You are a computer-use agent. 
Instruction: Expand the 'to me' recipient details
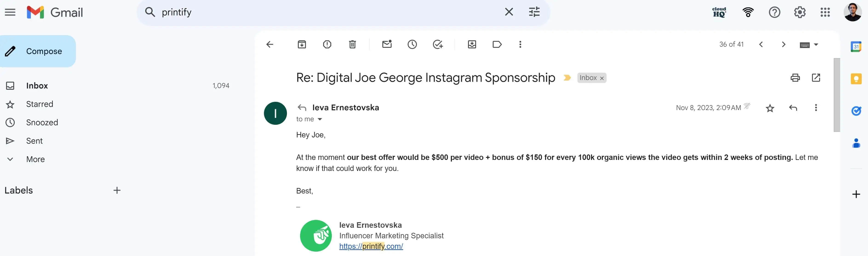tap(320, 119)
